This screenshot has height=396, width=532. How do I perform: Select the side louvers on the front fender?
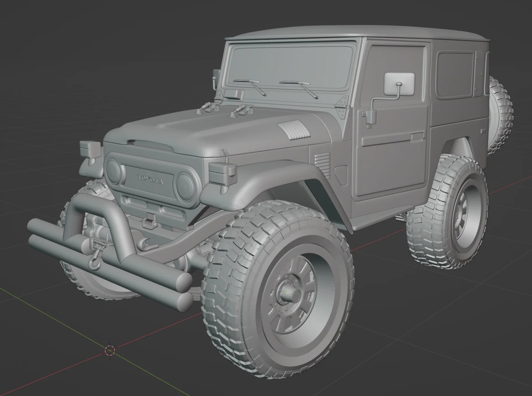click(323, 165)
